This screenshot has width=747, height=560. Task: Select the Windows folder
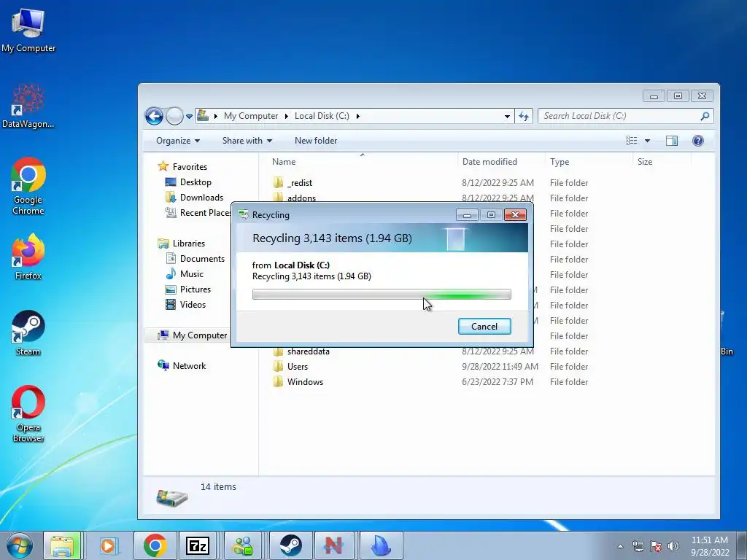click(298, 382)
